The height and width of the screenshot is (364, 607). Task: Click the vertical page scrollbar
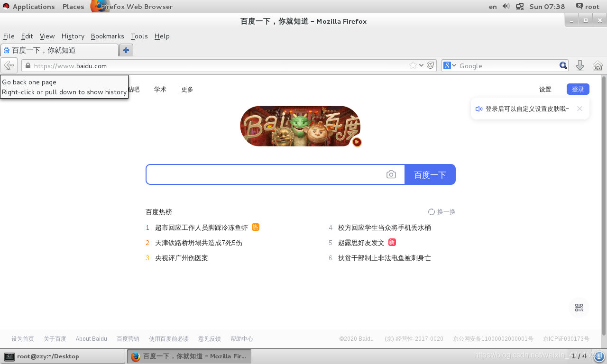click(604, 205)
